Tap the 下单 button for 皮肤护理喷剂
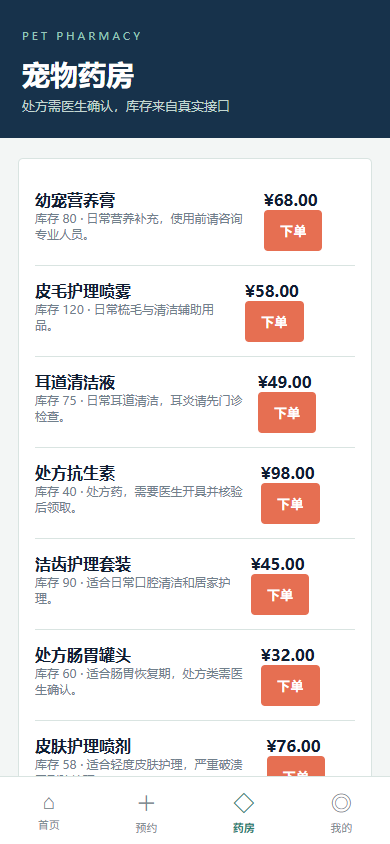Screen dimensions: 390x844 pyautogui.click(x=296, y=766)
